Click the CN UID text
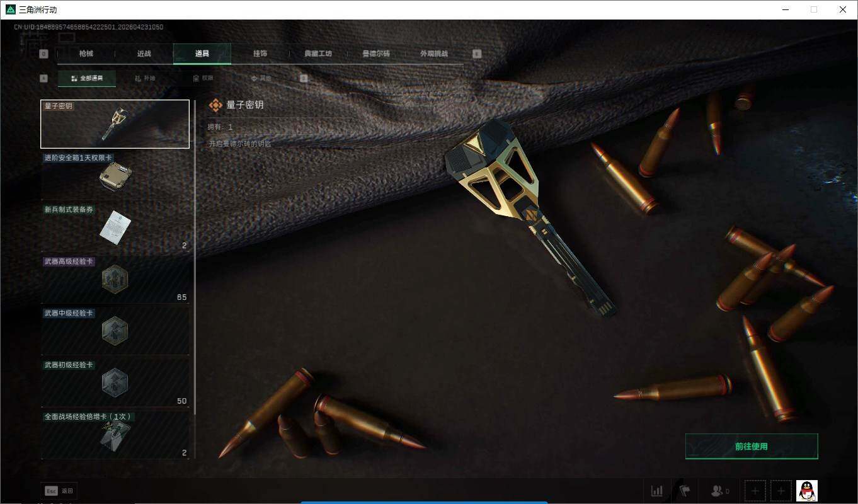Image resolution: width=858 pixels, height=504 pixels. tap(89, 27)
